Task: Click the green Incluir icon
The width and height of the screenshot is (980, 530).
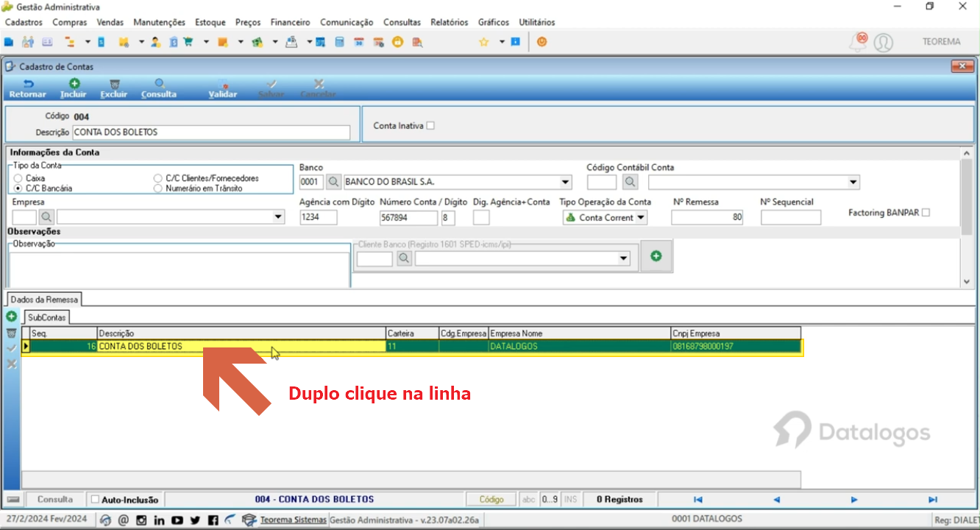Action: 74,84
